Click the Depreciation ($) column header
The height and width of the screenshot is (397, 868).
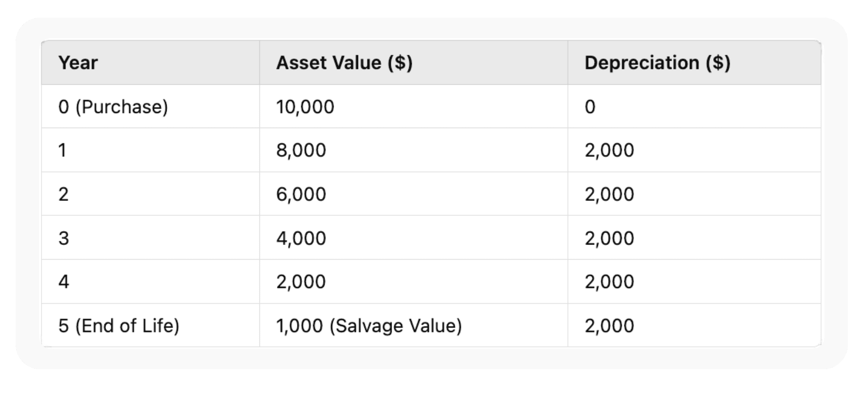tap(657, 63)
